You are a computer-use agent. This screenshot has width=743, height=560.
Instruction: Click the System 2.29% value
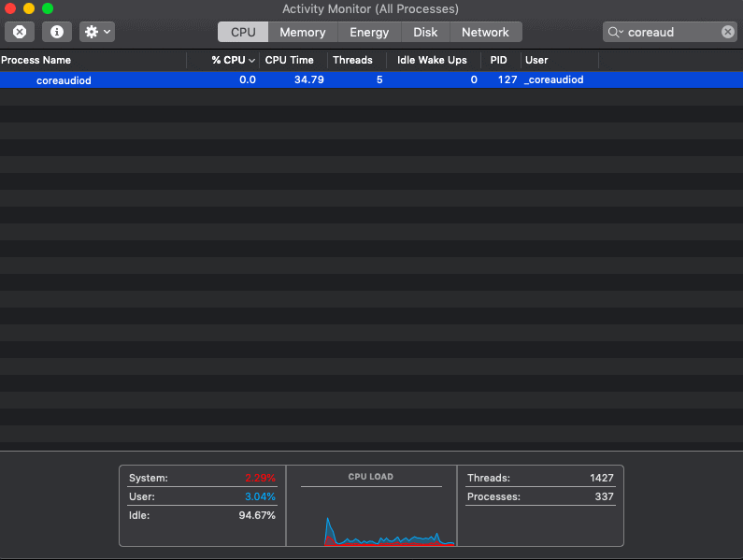pos(260,478)
